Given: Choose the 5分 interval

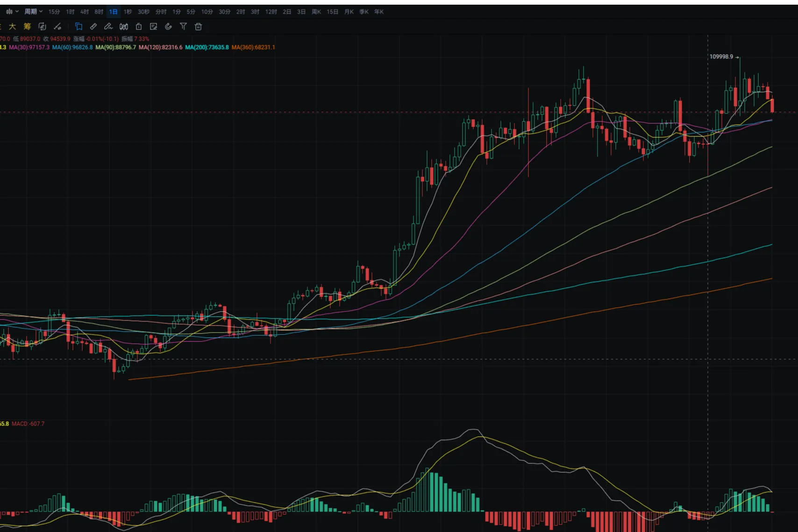Looking at the screenshot, I should (191, 12).
